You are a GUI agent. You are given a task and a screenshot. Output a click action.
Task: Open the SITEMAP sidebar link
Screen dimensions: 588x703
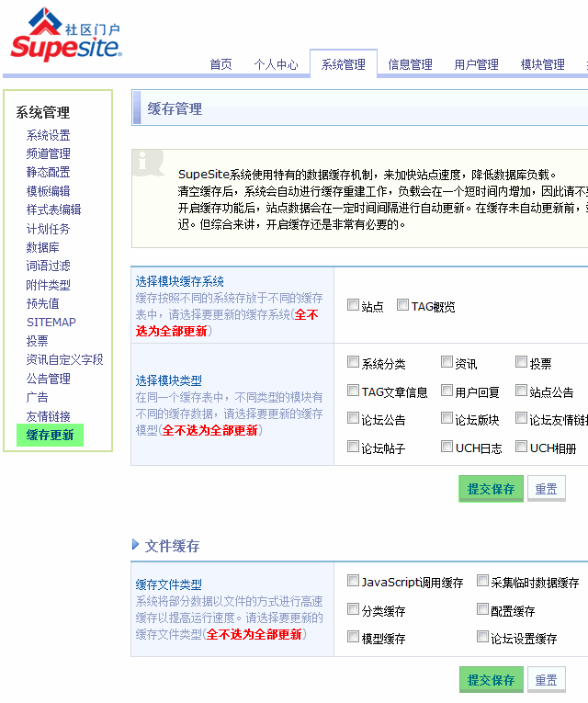click(51, 323)
